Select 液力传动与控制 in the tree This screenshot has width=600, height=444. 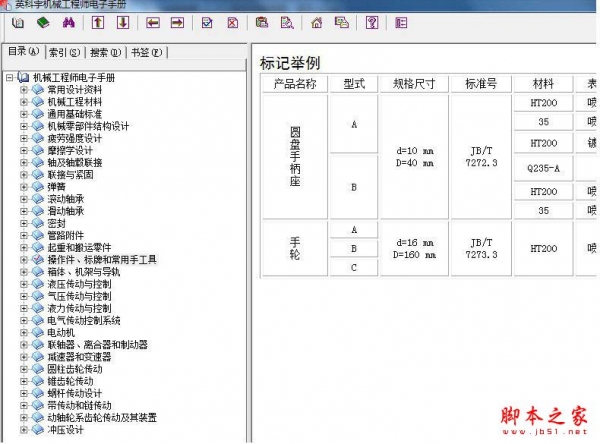(x=79, y=309)
